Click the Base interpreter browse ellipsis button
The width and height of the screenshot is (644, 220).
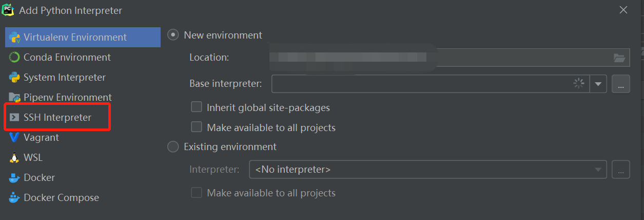(620, 84)
